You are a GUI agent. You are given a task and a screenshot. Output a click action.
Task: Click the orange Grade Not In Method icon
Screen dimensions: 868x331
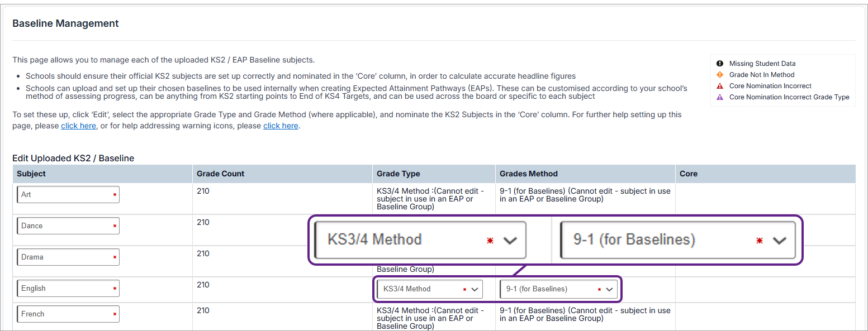click(x=720, y=75)
